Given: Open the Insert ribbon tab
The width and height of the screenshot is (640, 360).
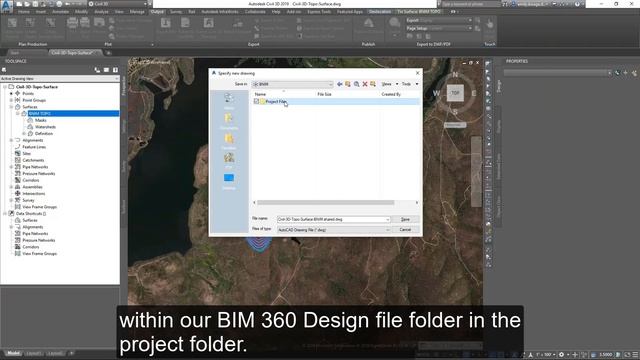Looking at the screenshot, I should point(41,12).
